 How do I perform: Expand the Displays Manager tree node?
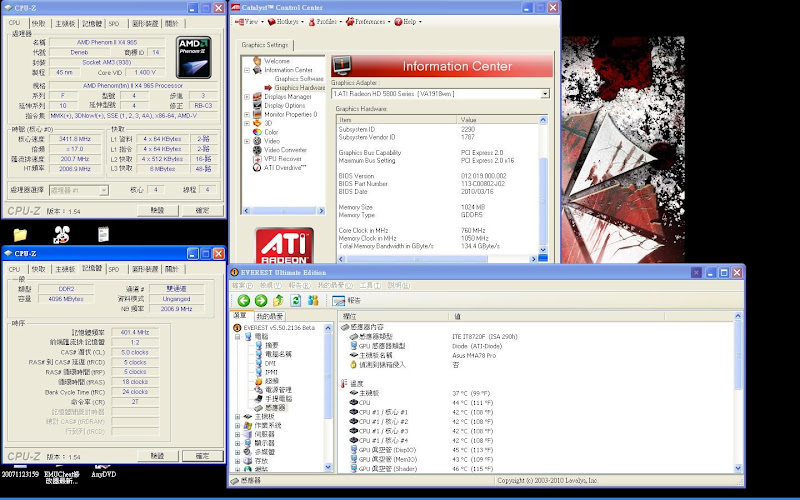pos(248,97)
